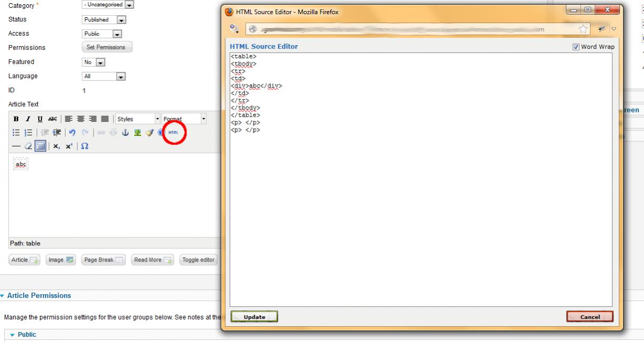This screenshot has height=342, width=644.
Task: Insert unordered bullet list
Action: (16, 133)
